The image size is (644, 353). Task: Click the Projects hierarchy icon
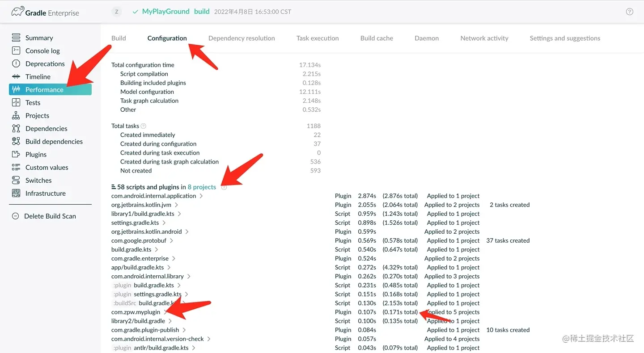coord(16,115)
